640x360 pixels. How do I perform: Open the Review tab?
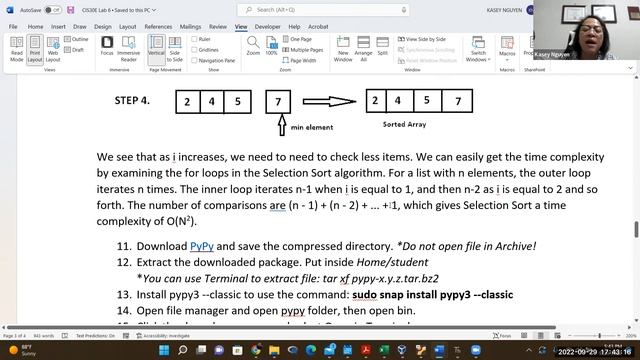pyautogui.click(x=218, y=27)
